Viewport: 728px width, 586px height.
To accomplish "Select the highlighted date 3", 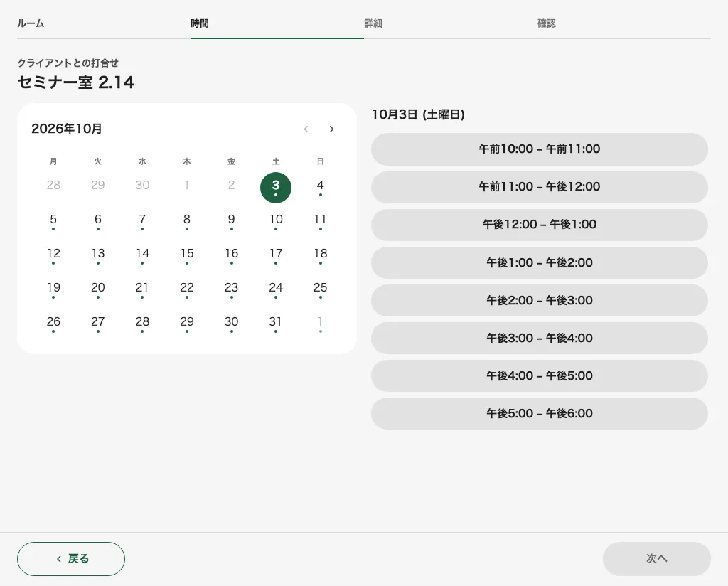I will [x=276, y=187].
